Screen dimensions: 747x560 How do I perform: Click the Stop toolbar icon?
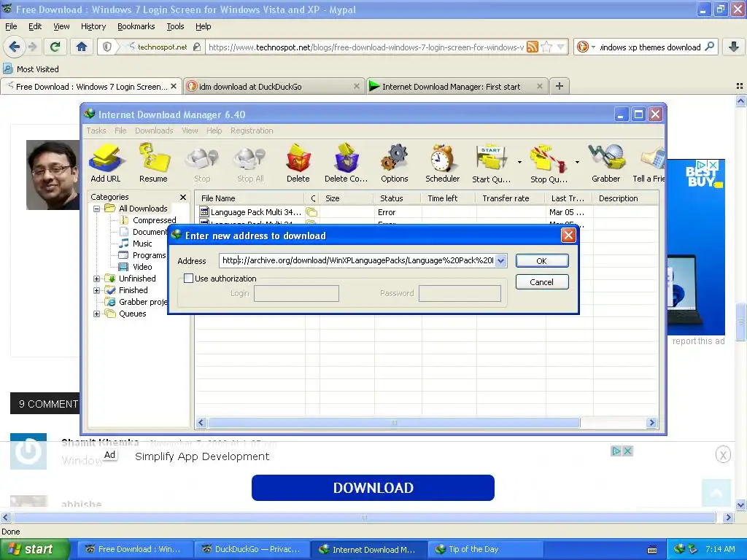pos(202,163)
